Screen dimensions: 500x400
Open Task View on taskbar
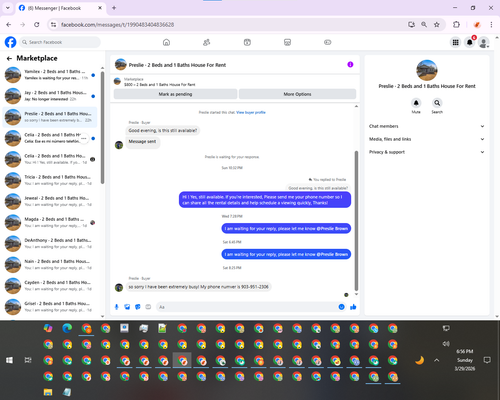coord(28,360)
